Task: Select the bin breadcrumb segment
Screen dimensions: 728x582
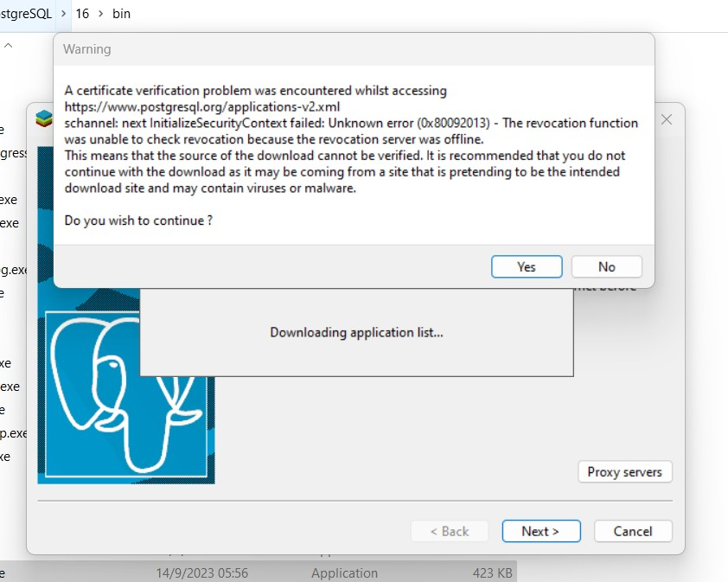Action: [x=122, y=14]
